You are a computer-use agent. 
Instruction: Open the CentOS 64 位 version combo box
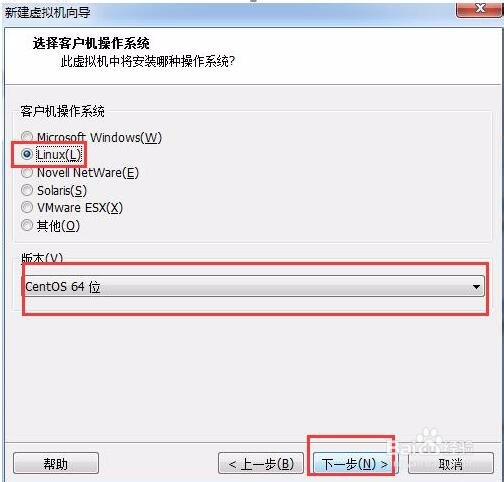(x=253, y=286)
